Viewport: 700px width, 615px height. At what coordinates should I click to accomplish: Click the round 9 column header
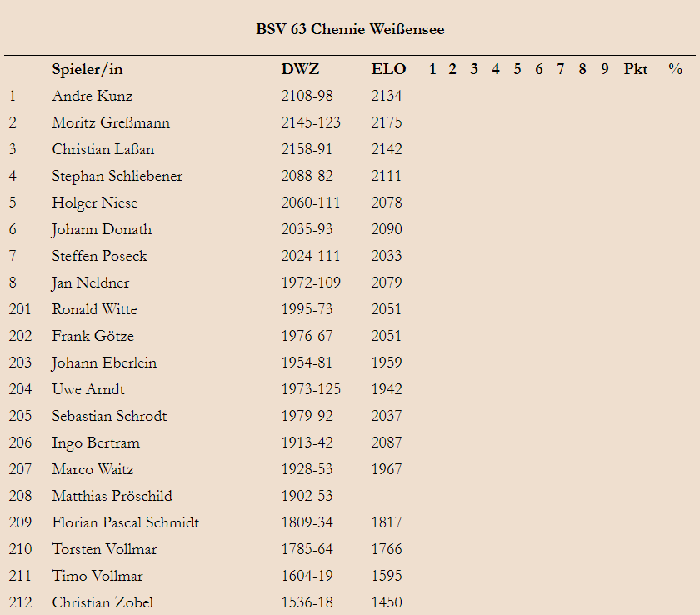[604, 69]
